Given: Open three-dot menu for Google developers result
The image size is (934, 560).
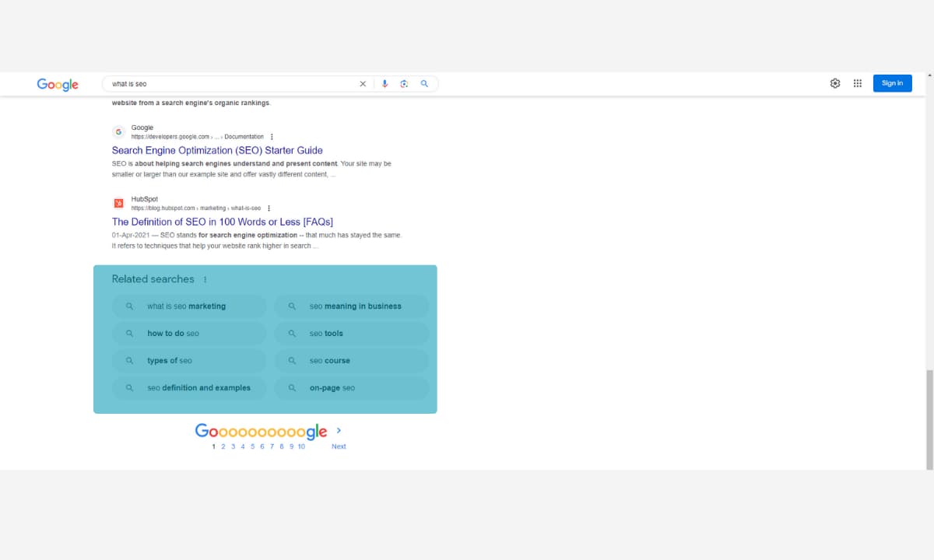Looking at the screenshot, I should (x=272, y=137).
